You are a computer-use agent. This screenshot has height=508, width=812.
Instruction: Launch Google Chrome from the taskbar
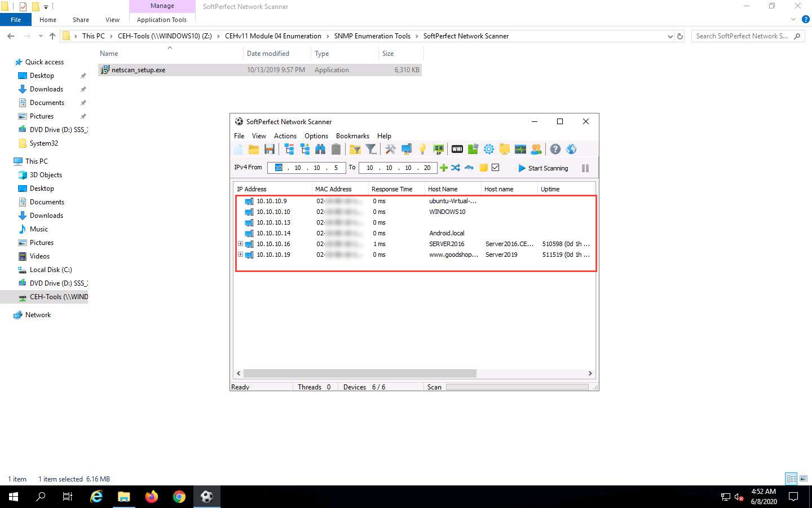pyautogui.click(x=179, y=497)
